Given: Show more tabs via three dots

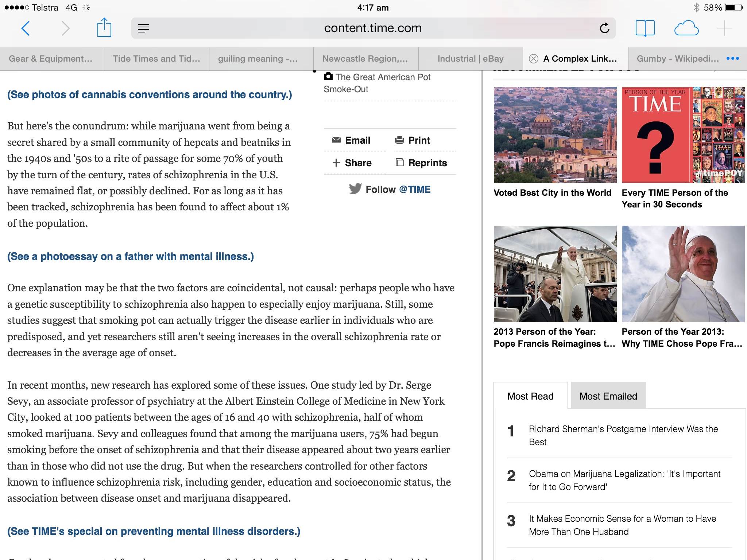Looking at the screenshot, I should point(732,59).
